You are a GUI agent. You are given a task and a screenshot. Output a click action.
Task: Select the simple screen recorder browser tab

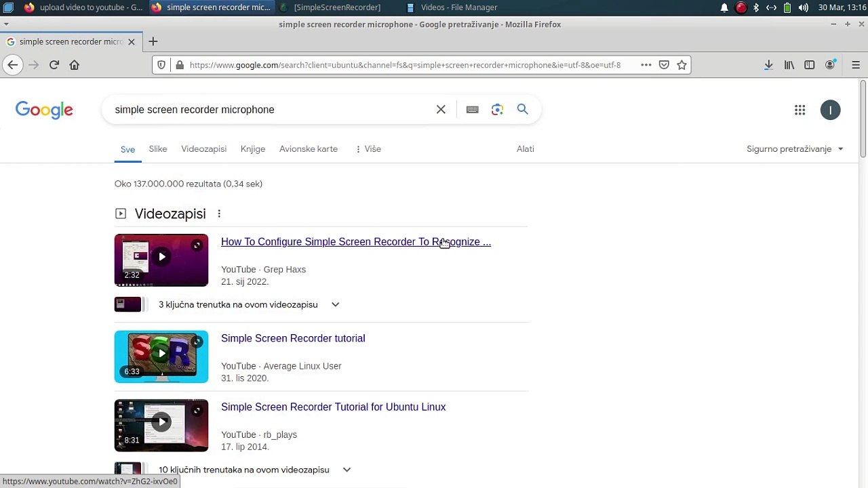[71, 41]
